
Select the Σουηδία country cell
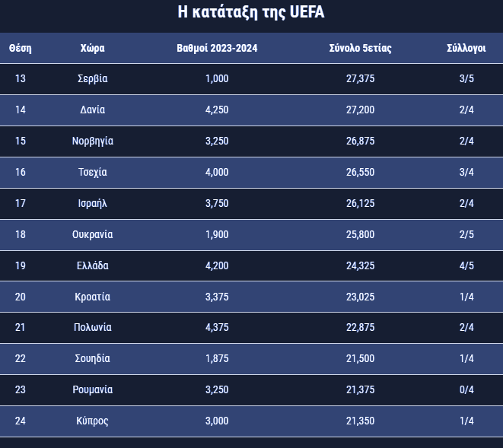(92, 358)
